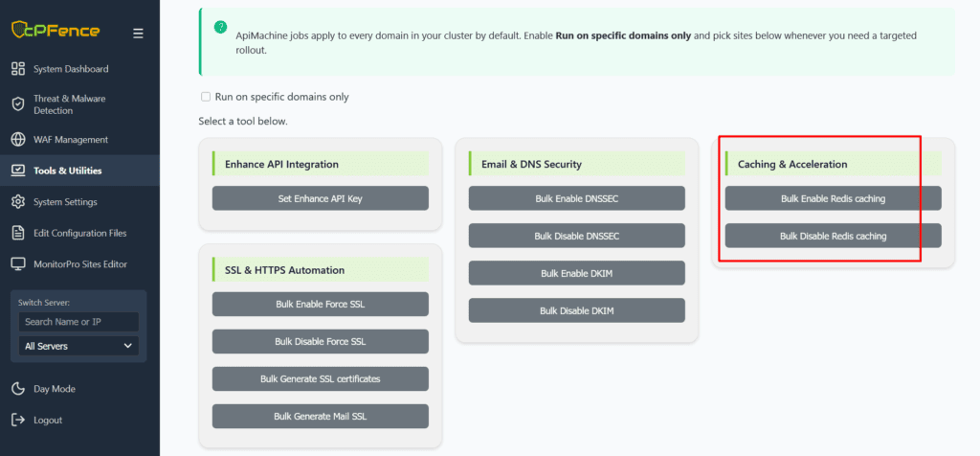
Task: Open WAF Management menu item
Action: tap(70, 140)
